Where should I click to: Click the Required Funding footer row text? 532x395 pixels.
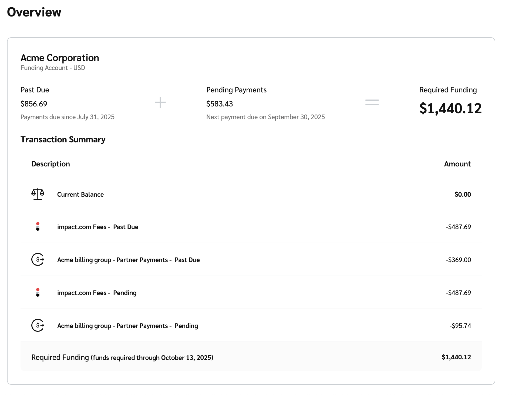click(x=122, y=357)
